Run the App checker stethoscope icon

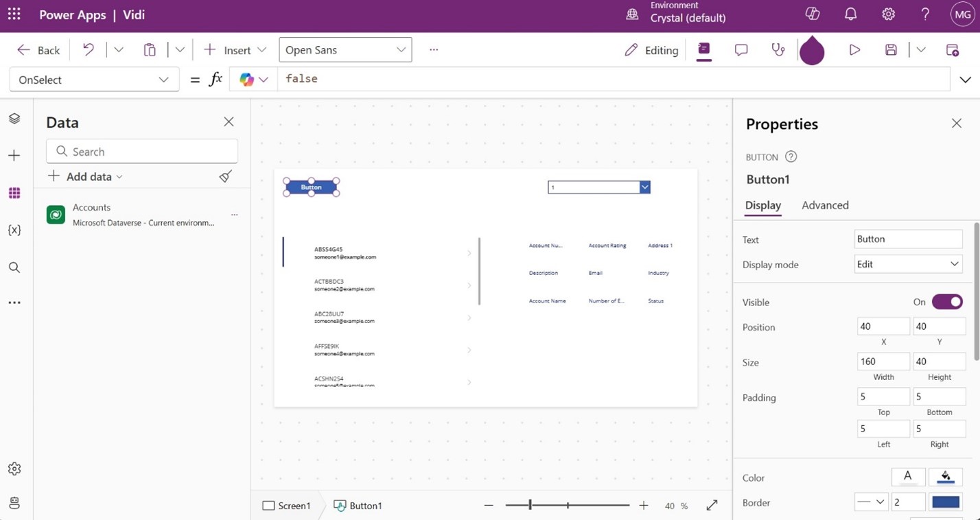pos(778,50)
